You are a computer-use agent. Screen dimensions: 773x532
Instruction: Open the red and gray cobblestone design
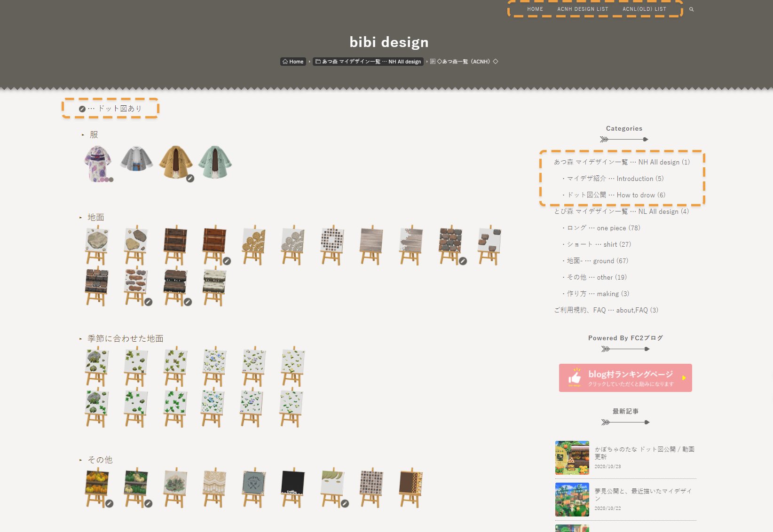[450, 245]
